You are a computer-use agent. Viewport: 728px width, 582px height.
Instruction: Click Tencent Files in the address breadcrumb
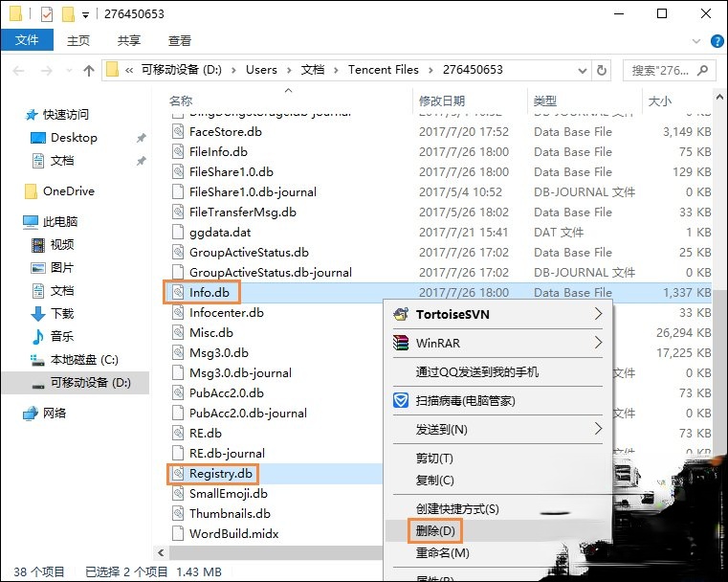383,70
